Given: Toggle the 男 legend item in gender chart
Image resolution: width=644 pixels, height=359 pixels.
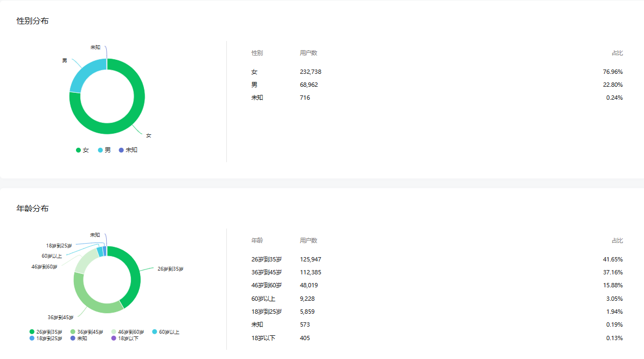Looking at the screenshot, I should (105, 150).
